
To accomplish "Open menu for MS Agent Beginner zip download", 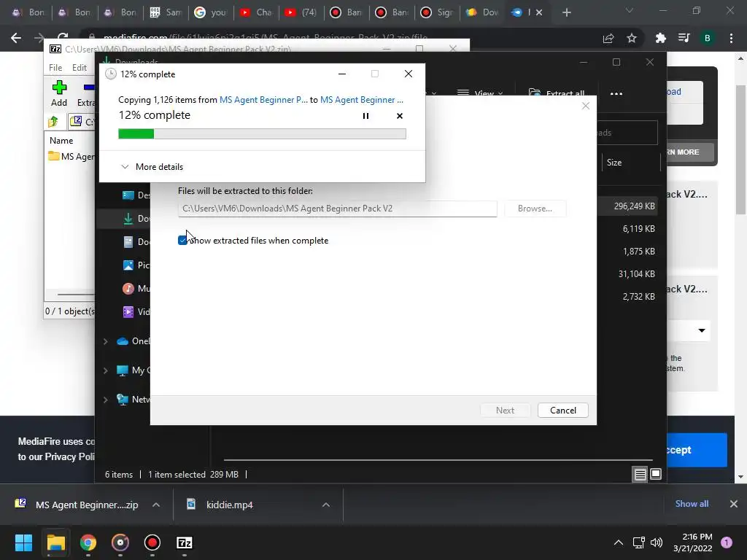I will (x=156, y=505).
